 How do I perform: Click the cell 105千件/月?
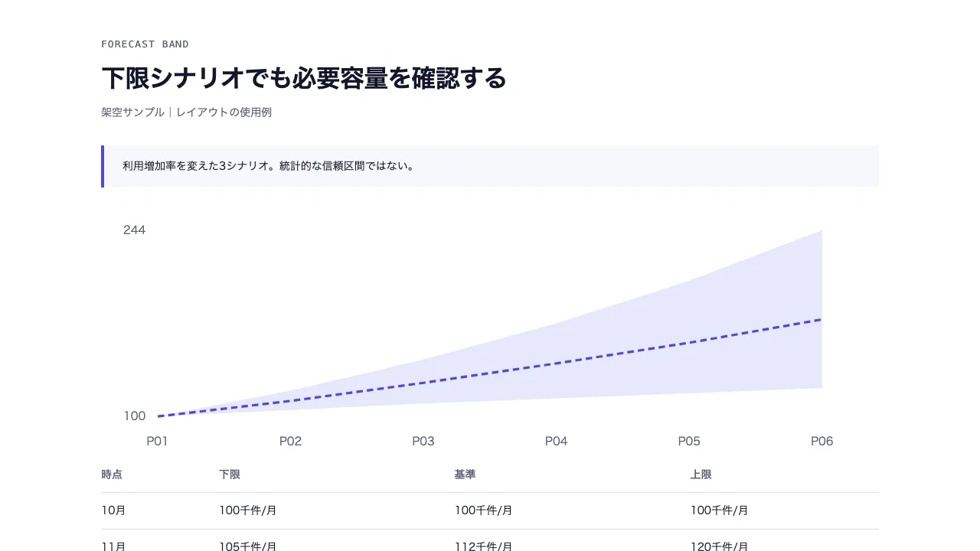tap(248, 546)
